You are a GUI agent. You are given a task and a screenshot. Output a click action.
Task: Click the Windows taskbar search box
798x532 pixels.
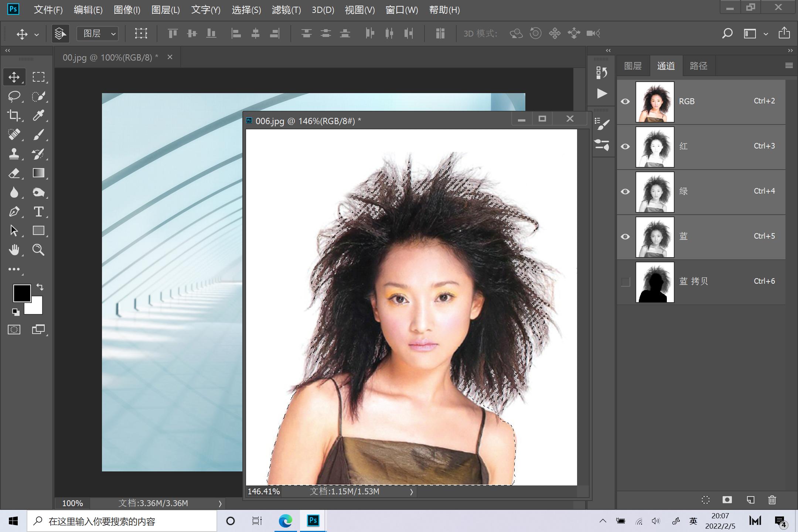(122, 521)
